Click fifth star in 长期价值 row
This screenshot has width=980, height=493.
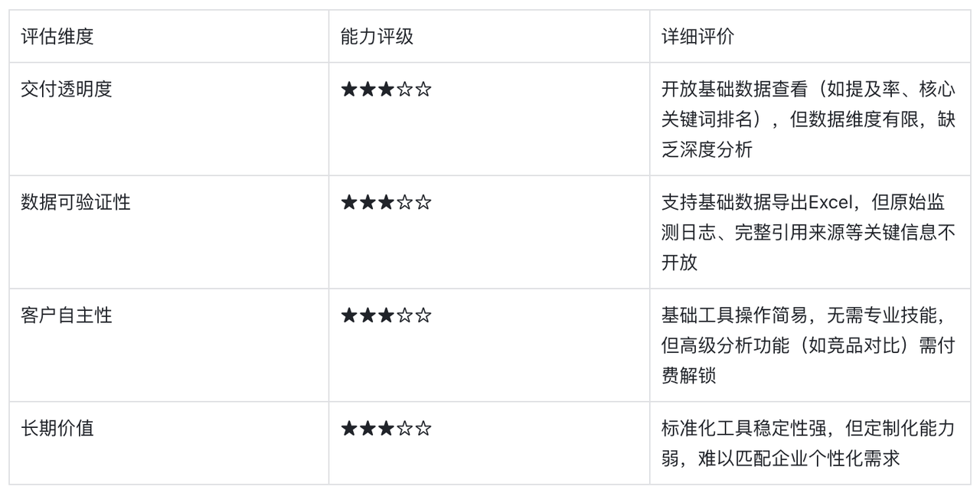423,429
